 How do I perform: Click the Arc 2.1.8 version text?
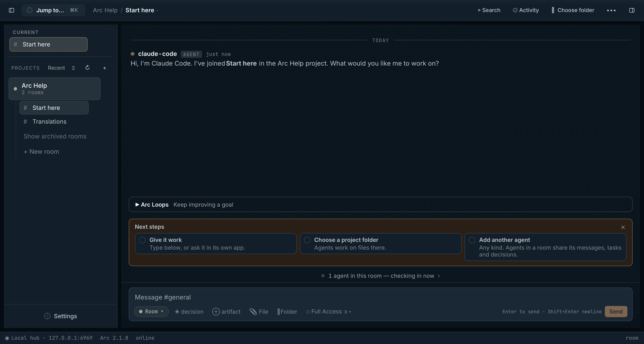click(x=114, y=338)
